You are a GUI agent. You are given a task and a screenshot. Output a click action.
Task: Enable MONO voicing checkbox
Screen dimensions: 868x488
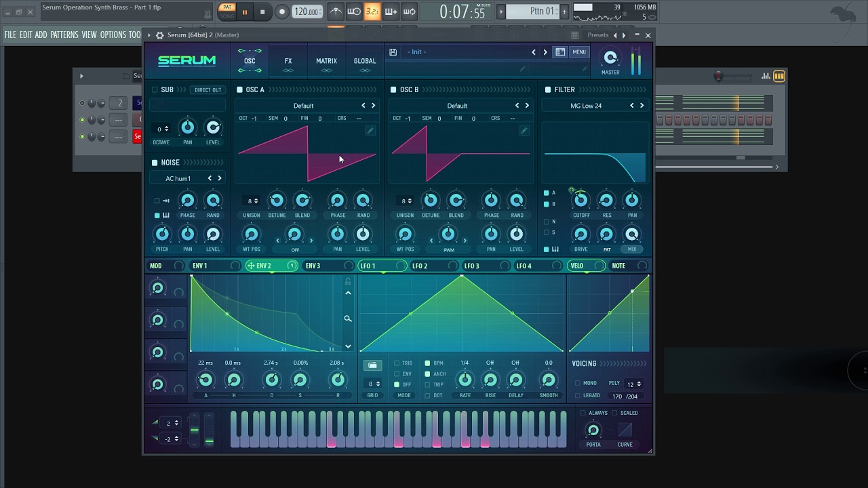pos(578,384)
